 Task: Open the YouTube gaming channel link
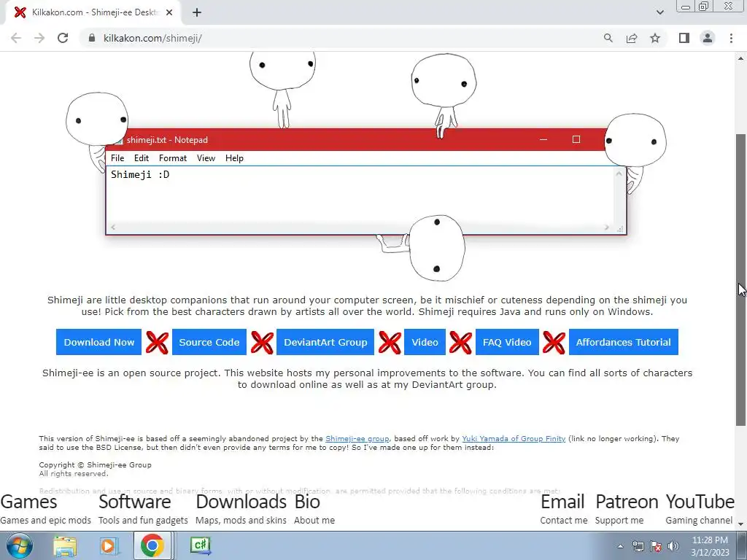pyautogui.click(x=700, y=509)
